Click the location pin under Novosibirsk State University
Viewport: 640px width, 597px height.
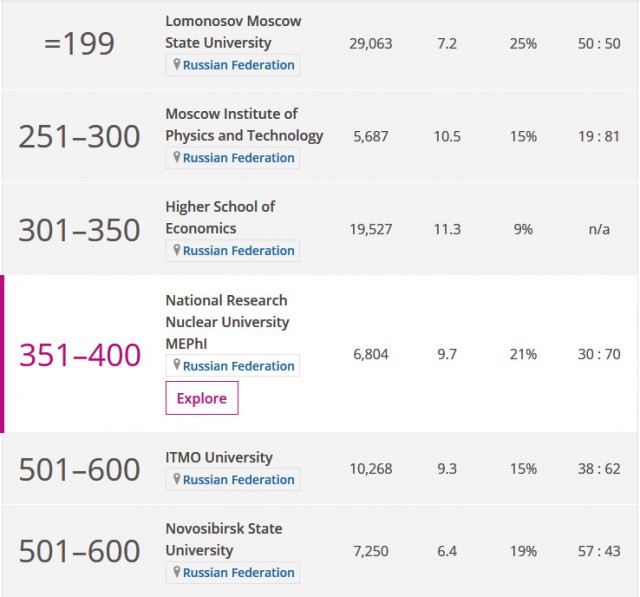coord(176,571)
